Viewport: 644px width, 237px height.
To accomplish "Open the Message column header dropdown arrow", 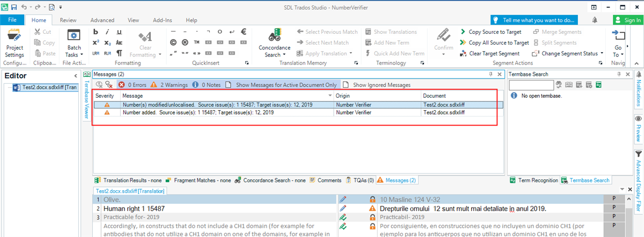I will click(330, 96).
